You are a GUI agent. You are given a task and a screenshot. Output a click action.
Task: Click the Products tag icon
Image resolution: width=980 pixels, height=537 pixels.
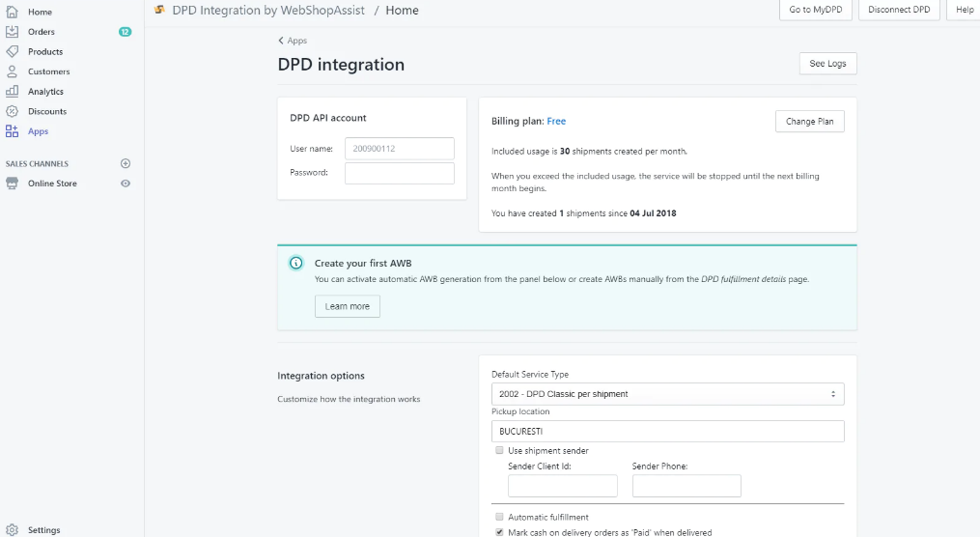(x=12, y=51)
